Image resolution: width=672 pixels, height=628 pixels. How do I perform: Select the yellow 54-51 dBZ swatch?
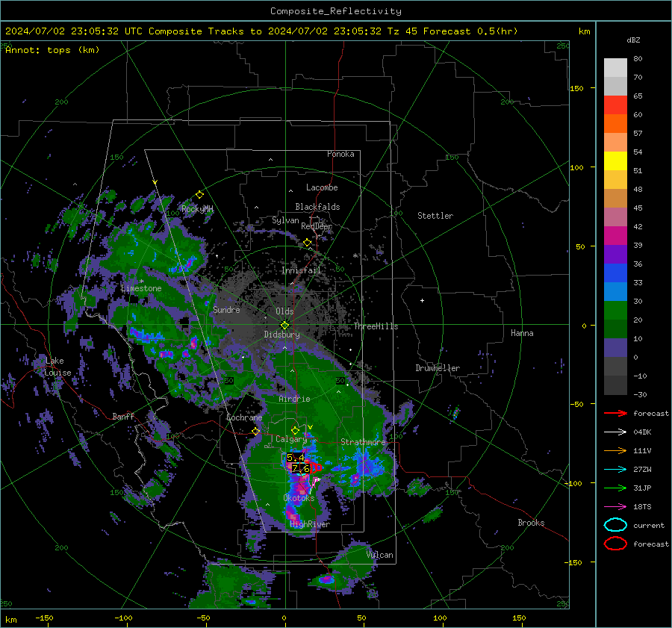click(615, 161)
